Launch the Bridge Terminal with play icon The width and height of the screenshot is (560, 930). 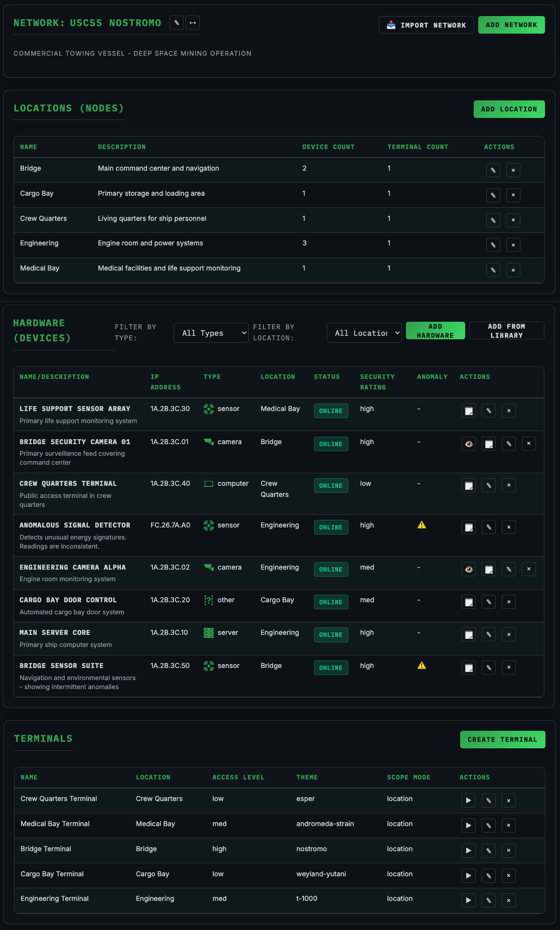pyautogui.click(x=468, y=850)
